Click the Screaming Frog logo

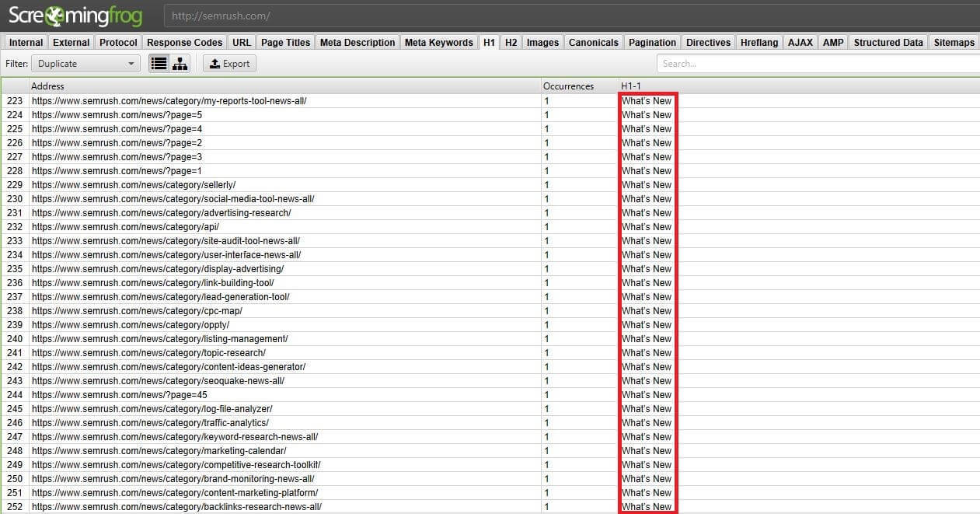tap(76, 15)
